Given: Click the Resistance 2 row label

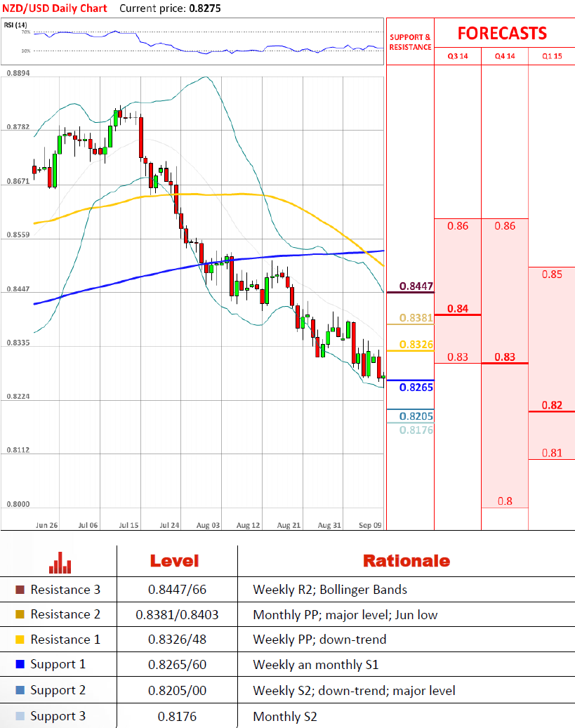Looking at the screenshot, I should 65,614.
